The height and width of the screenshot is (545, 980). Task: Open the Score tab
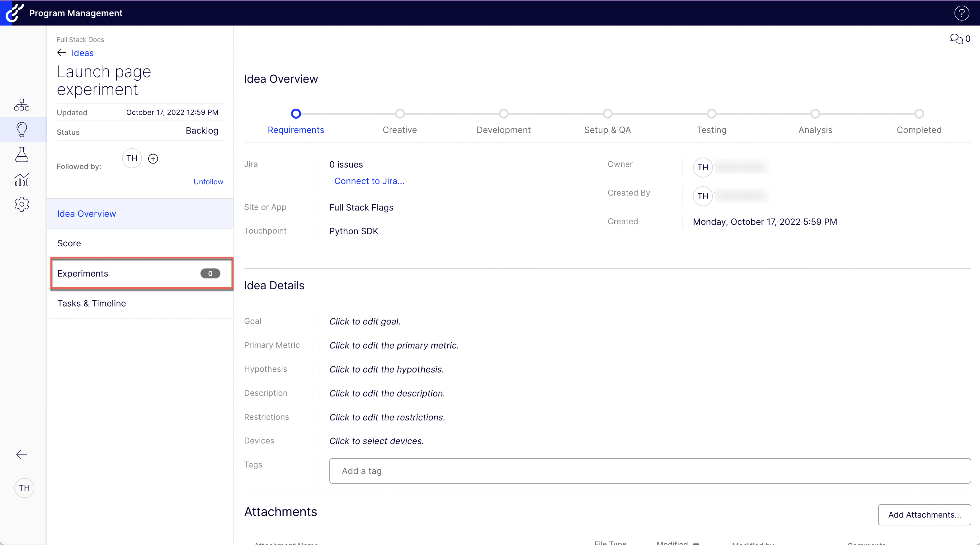click(140, 243)
